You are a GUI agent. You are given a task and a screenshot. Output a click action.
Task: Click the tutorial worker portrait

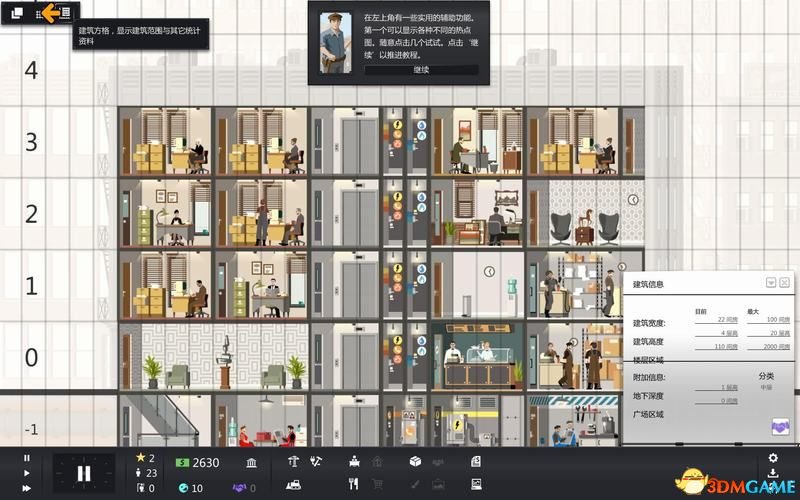(x=335, y=43)
